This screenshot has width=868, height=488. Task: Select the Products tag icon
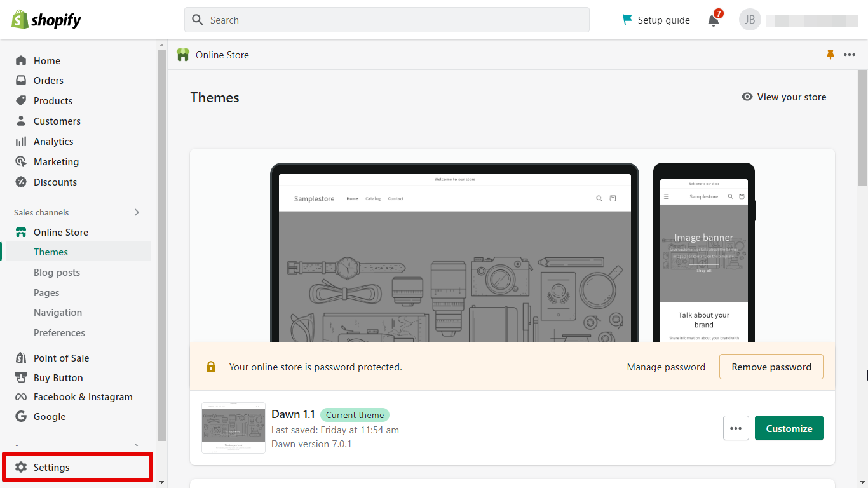21,101
